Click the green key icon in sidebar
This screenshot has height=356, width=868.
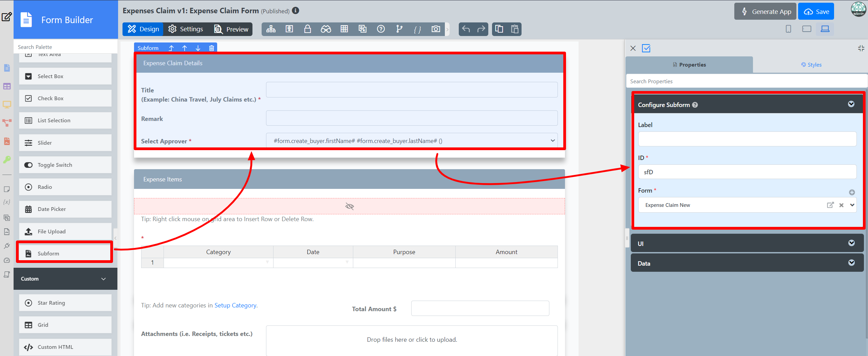tap(7, 159)
